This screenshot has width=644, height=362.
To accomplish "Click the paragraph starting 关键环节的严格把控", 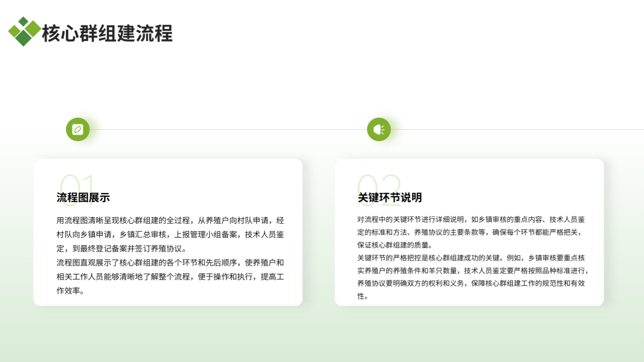I will (473, 277).
